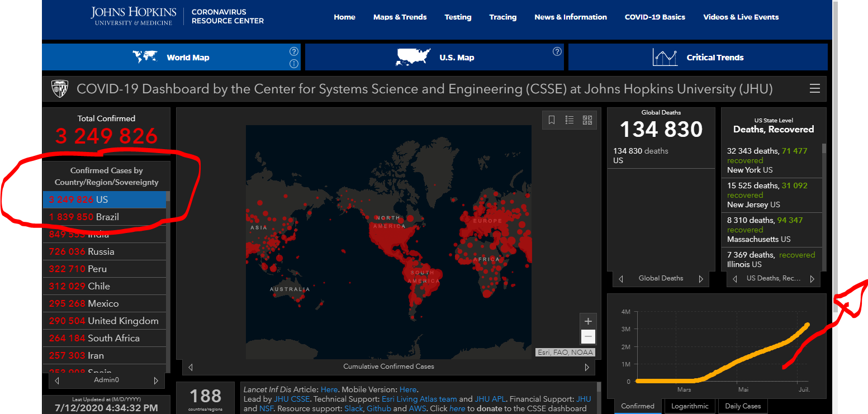Open the Esri Living Atlas team link
This screenshot has width=868, height=414.
419,399
